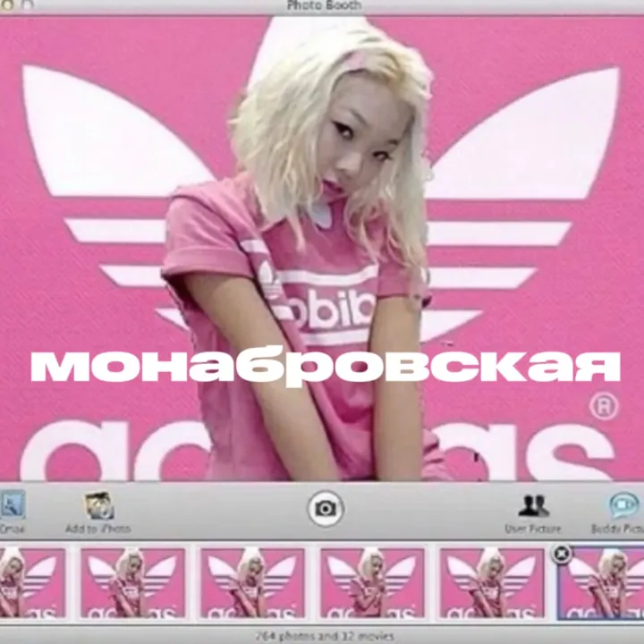644x644 pixels.
Task: Click the camera shutter button
Action: click(326, 508)
